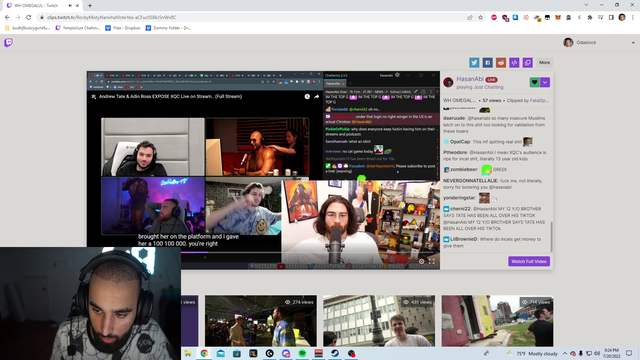The width and height of the screenshot is (640, 360).
Task: Open the clip thumbnail with 274 views
Action: (x=261, y=321)
